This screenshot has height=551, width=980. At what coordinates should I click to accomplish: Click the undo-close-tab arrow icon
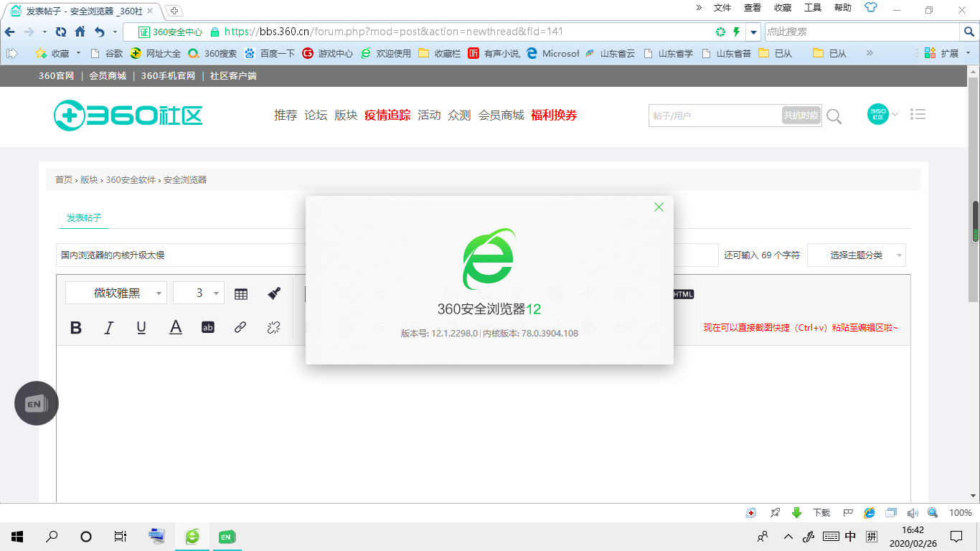coord(100,32)
